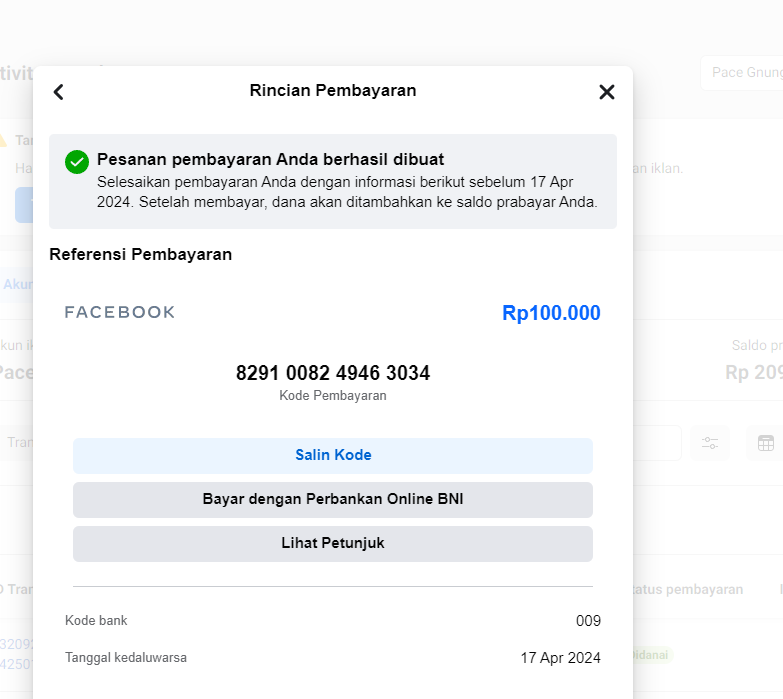Screen dimensions: 783x699
Task: Close the Rincian Pembayaran dialog
Action: 607,92
